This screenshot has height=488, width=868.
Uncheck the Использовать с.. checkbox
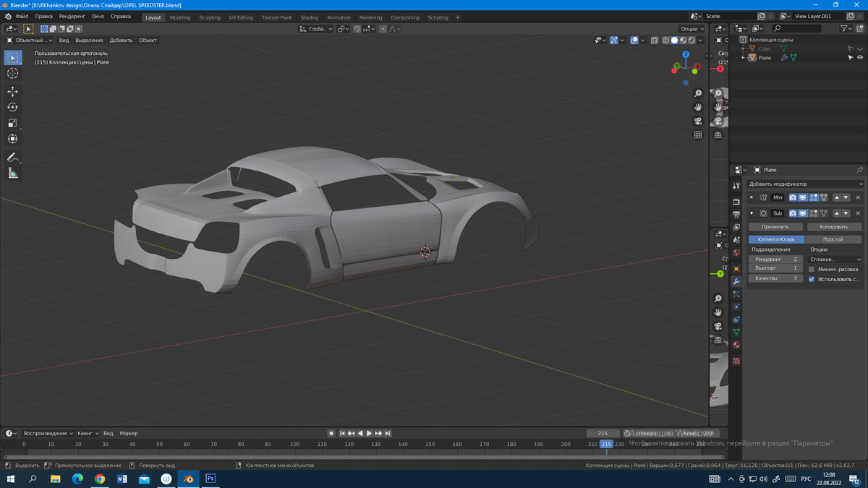click(812, 279)
